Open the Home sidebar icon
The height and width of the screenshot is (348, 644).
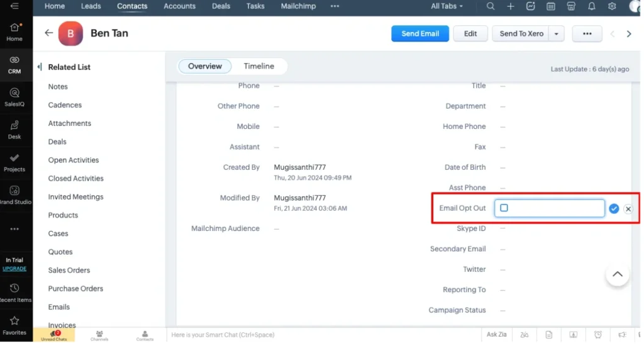(x=14, y=32)
